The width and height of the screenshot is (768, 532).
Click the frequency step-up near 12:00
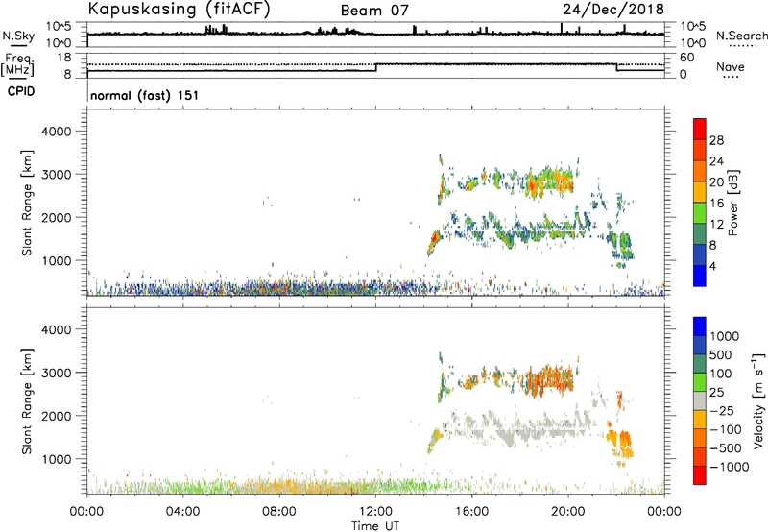click(x=376, y=67)
